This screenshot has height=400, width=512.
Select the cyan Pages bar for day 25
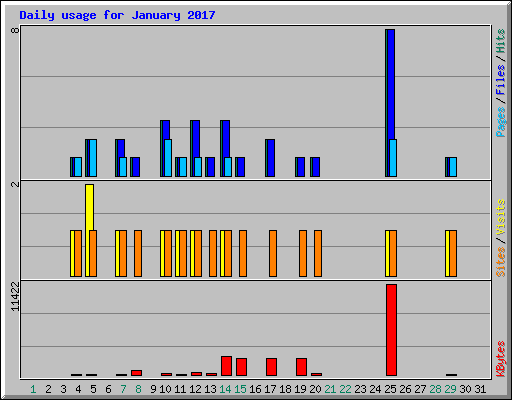[x=393, y=158]
